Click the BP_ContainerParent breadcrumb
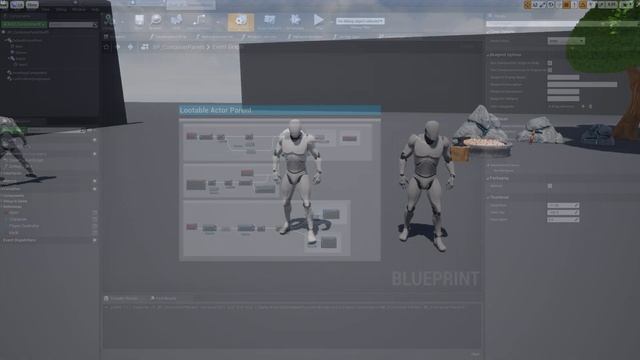The height and width of the screenshot is (360, 640). coord(178,47)
